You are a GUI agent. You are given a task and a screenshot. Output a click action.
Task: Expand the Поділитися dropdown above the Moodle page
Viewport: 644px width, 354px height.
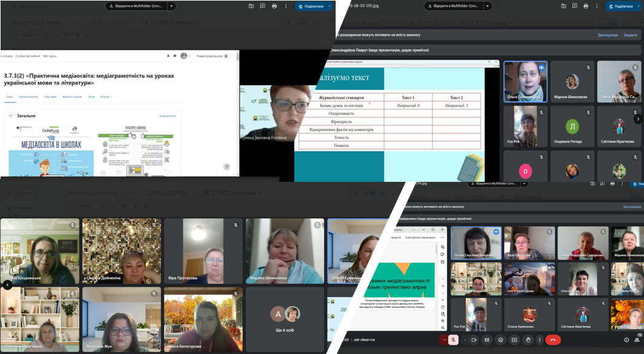tap(330, 6)
